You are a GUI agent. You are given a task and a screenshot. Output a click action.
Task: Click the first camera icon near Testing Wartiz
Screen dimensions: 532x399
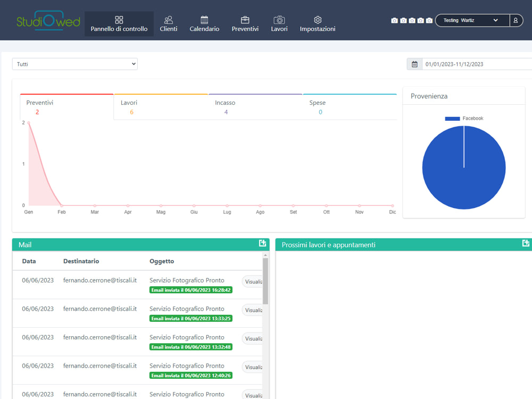click(x=394, y=20)
